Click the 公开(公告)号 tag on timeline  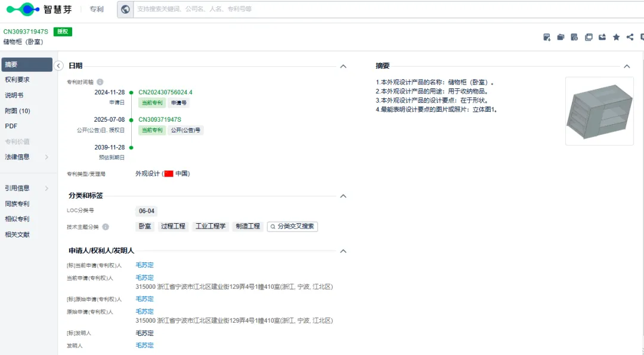[185, 130]
